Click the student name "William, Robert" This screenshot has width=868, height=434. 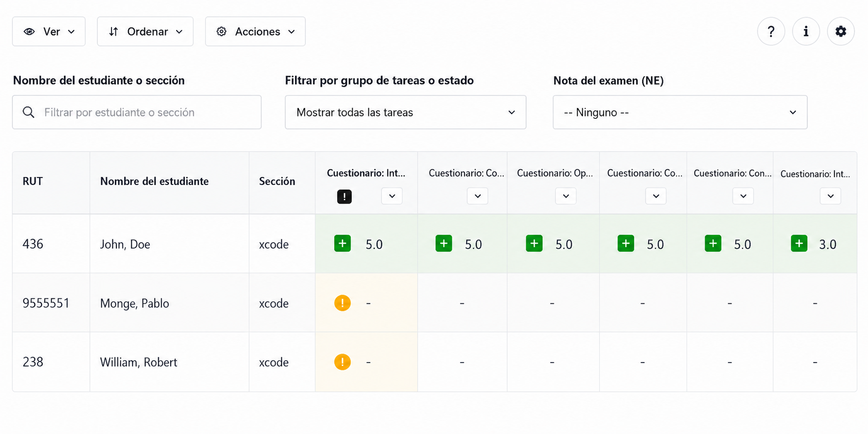(138, 362)
